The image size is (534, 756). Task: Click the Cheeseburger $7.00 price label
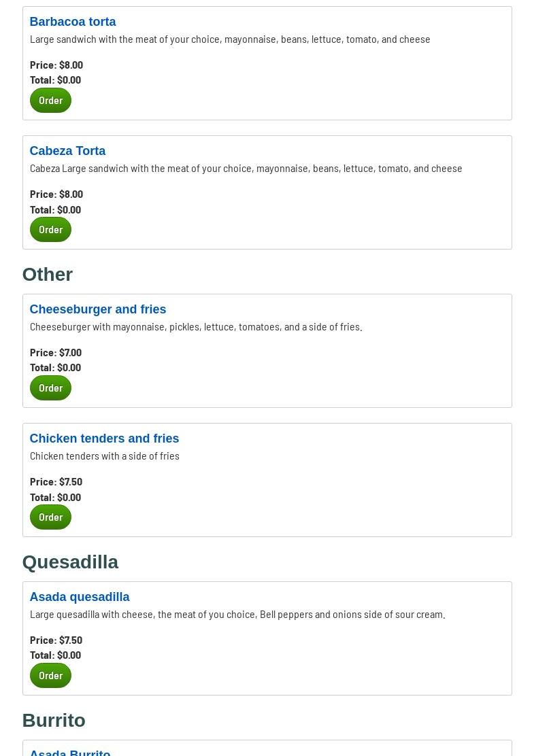(x=56, y=352)
